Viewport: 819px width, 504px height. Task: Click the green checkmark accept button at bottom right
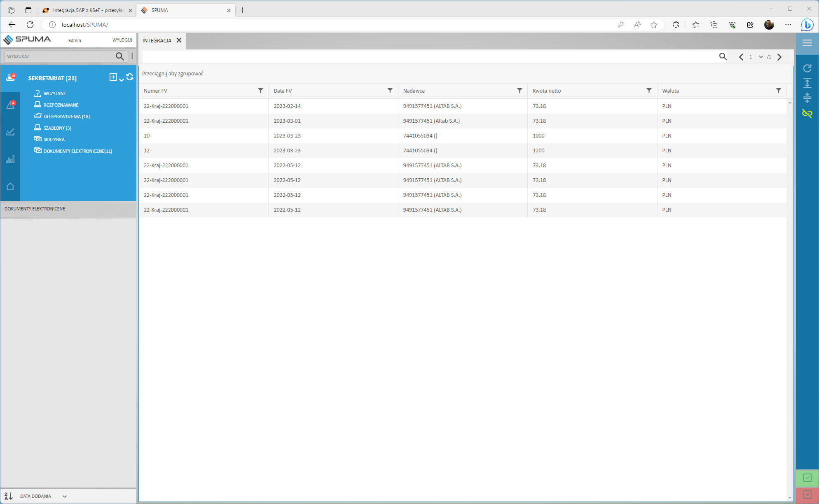click(807, 478)
